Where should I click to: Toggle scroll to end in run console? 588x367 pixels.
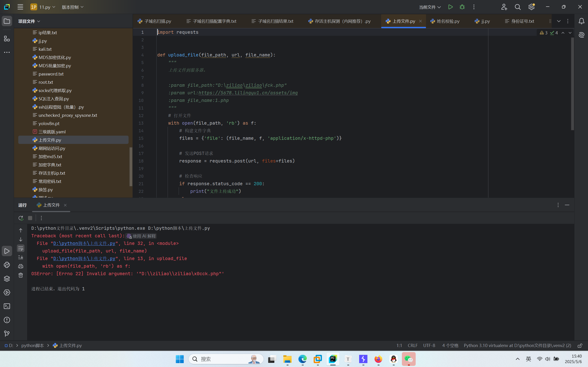(x=21, y=257)
